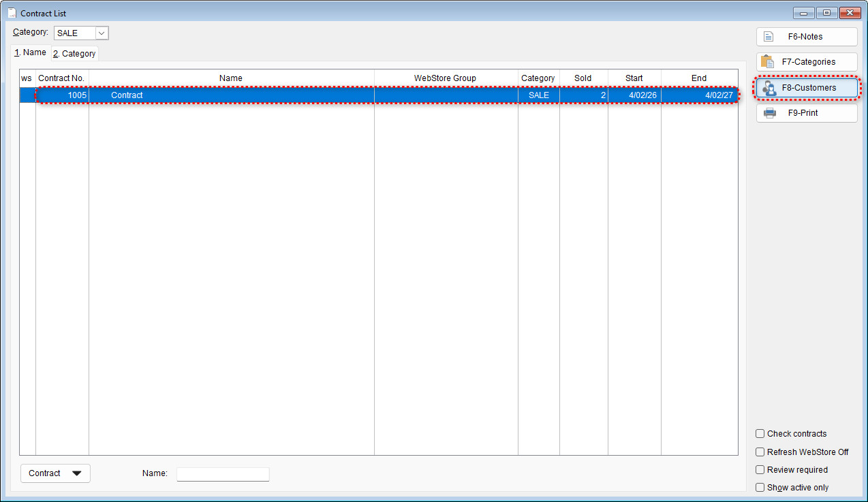This screenshot has width=868, height=502.
Task: Click the End date column header
Action: (x=699, y=78)
